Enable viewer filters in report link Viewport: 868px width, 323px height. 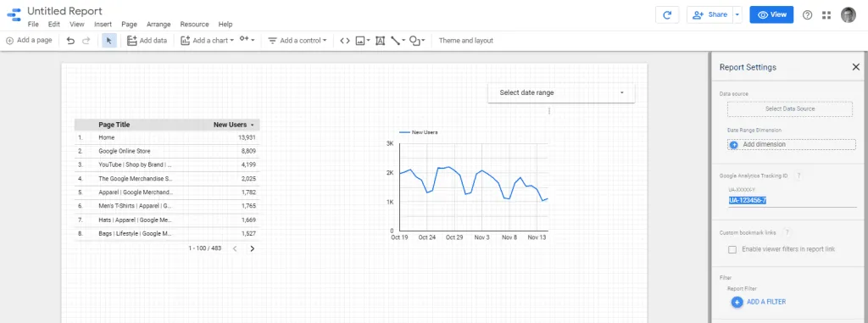(x=732, y=249)
